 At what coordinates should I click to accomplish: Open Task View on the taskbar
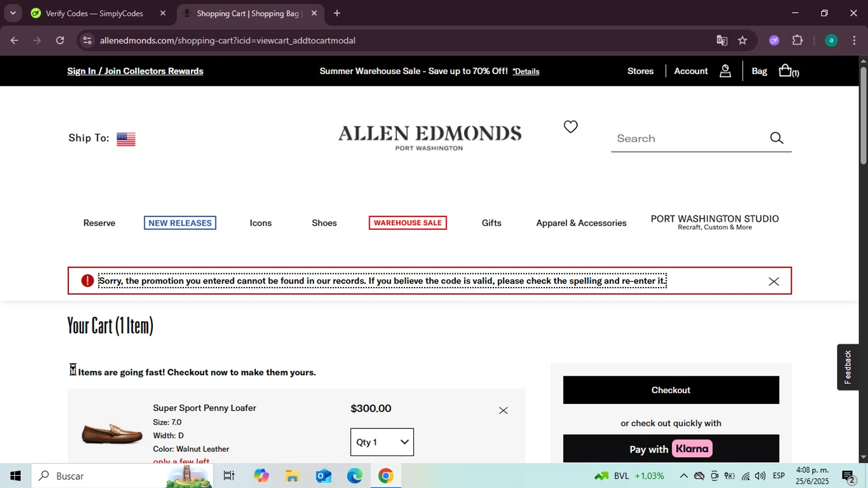point(229,476)
